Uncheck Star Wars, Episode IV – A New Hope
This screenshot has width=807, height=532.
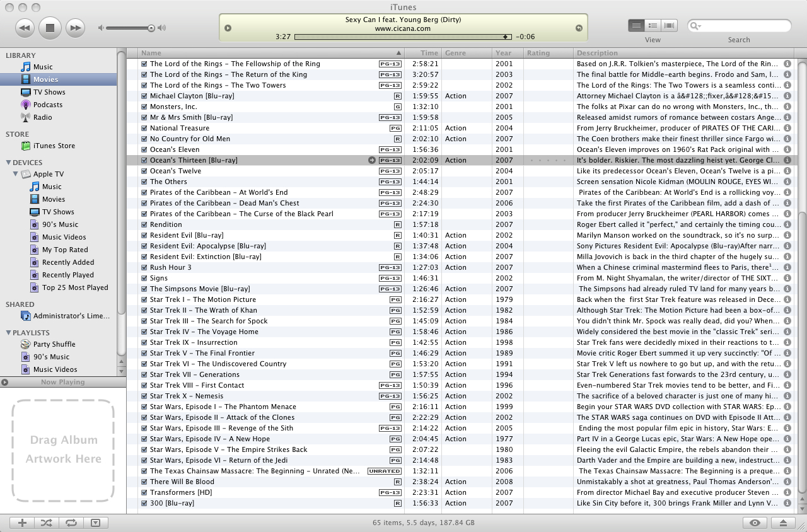point(144,439)
